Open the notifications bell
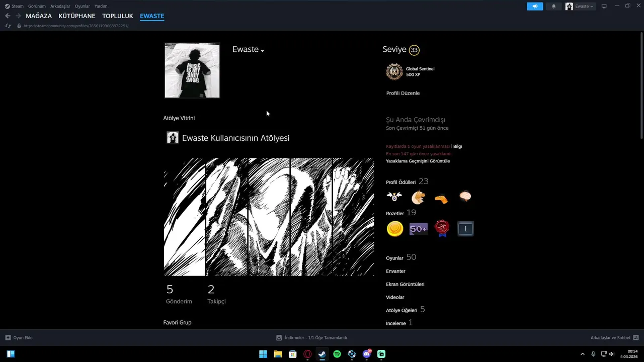This screenshot has height=362, width=644. (x=553, y=6)
